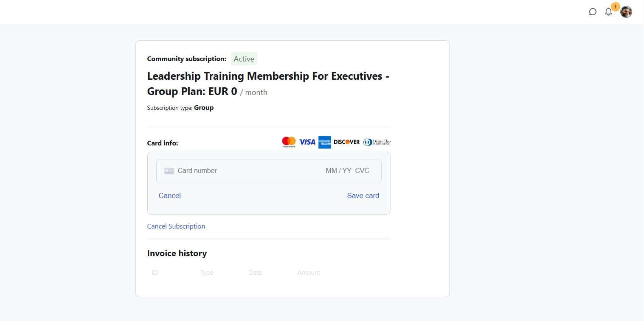Image resolution: width=644 pixels, height=321 pixels.
Task: Click the American Express logo
Action: [325, 142]
